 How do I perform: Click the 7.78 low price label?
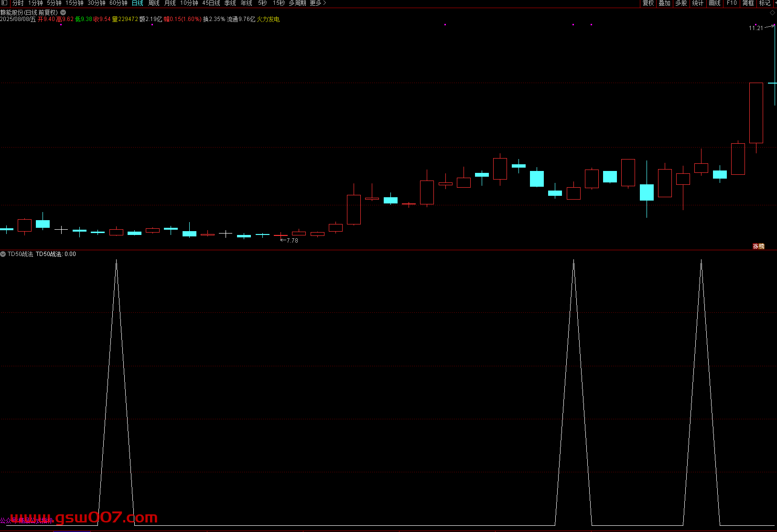pyautogui.click(x=292, y=241)
